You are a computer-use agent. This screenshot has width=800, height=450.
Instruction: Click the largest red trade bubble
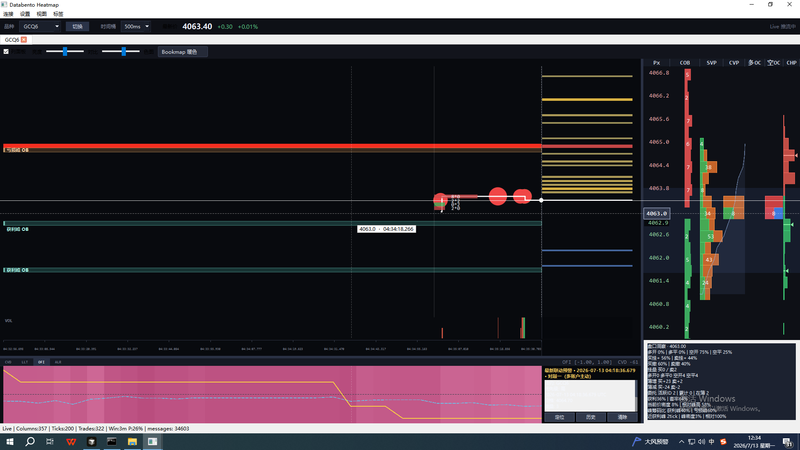point(497,196)
